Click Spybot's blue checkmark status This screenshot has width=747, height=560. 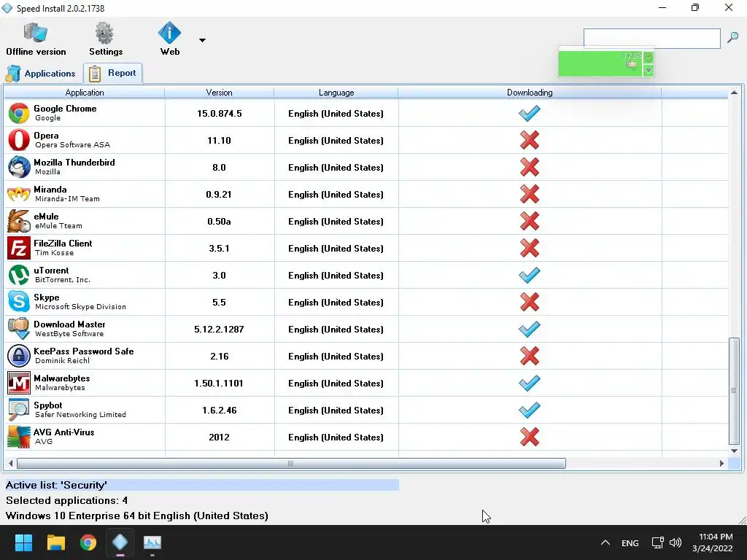coord(530,410)
